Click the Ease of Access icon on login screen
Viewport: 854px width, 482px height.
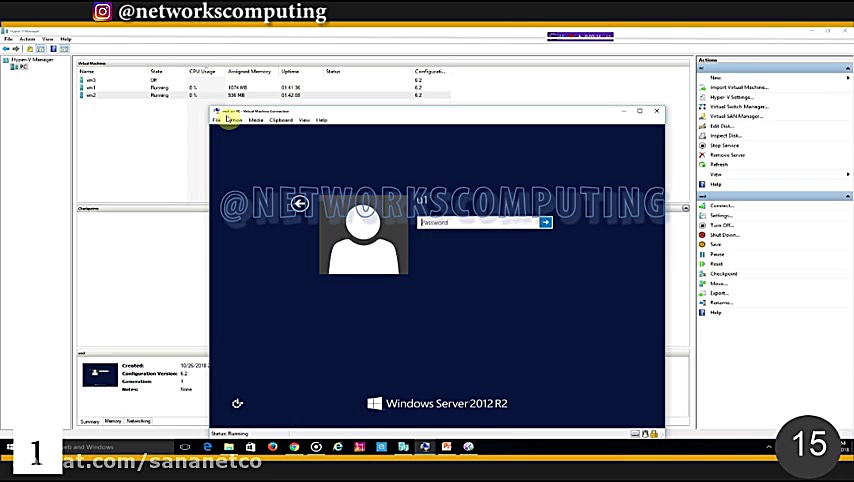[x=237, y=404]
